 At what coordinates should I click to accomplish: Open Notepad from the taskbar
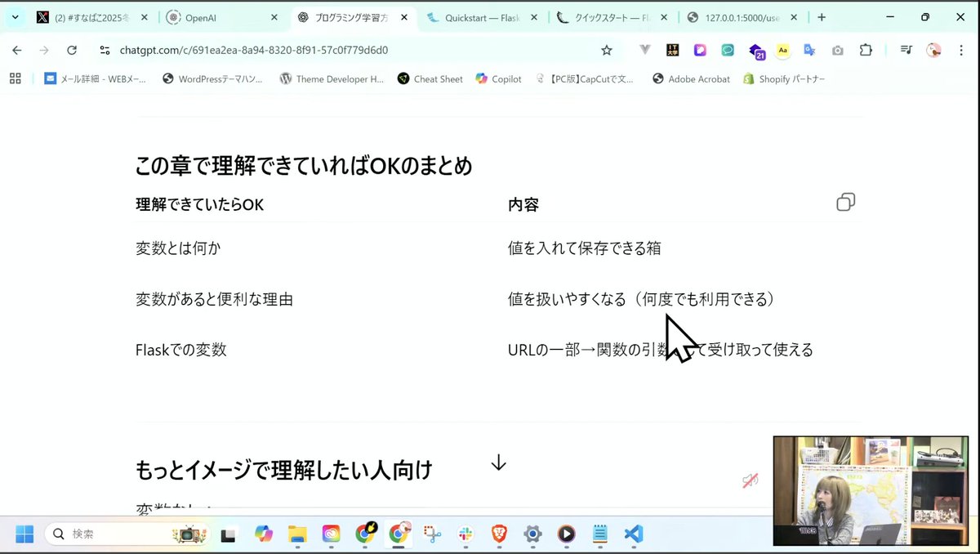600,535
